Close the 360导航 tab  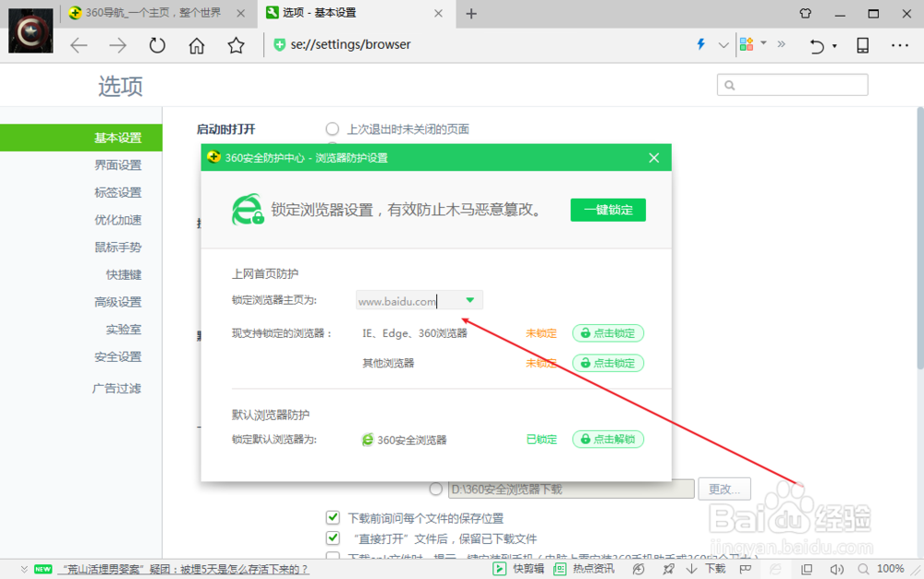[x=240, y=13]
